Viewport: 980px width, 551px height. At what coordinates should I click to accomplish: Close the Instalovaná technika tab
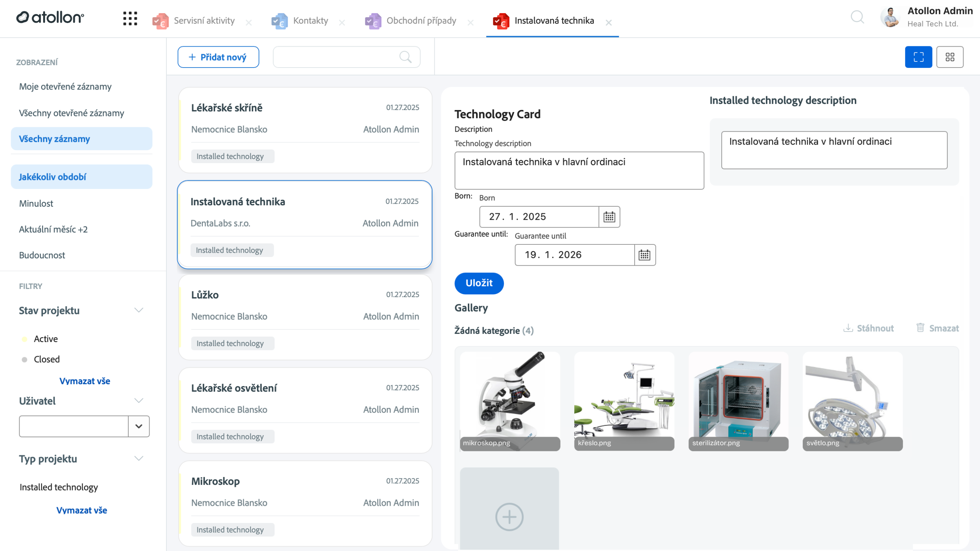pyautogui.click(x=609, y=22)
